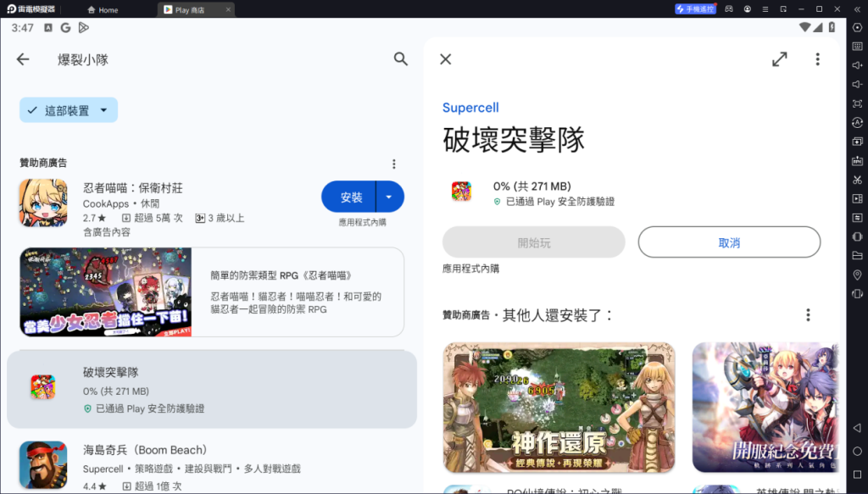The height and width of the screenshot is (494, 868).
Task: Open LDPlayer settings hexagon icon in sidebar
Action: pos(858,28)
